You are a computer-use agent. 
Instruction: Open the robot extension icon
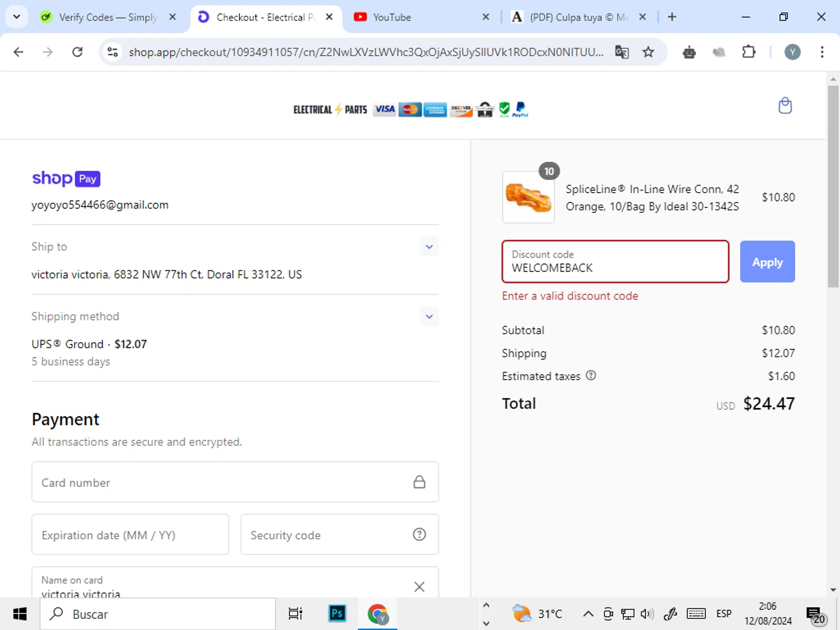689,52
